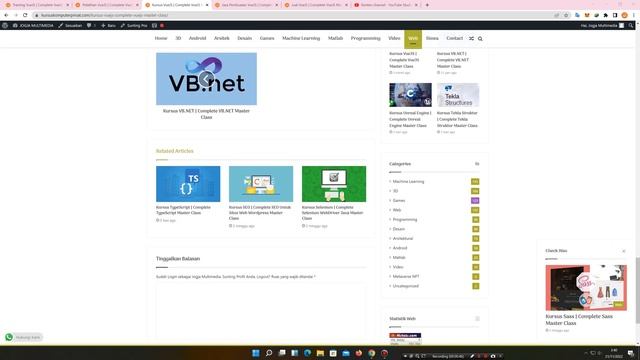The width and height of the screenshot is (640, 360).
Task: Click the random article shuffle icon
Action: pyautogui.click(x=471, y=38)
